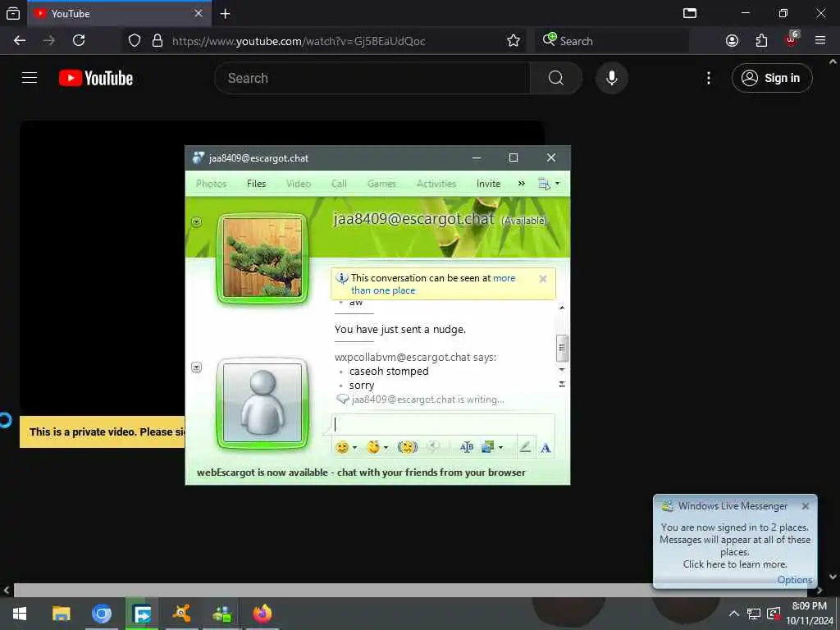
Task: Click the voice clip icon in Messenger
Action: 433,447
